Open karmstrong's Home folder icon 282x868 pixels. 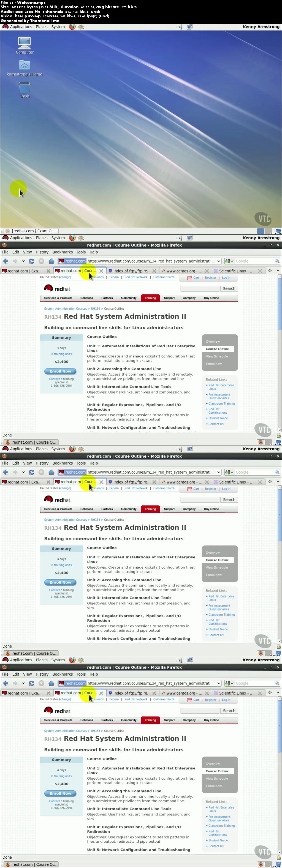click(x=24, y=67)
